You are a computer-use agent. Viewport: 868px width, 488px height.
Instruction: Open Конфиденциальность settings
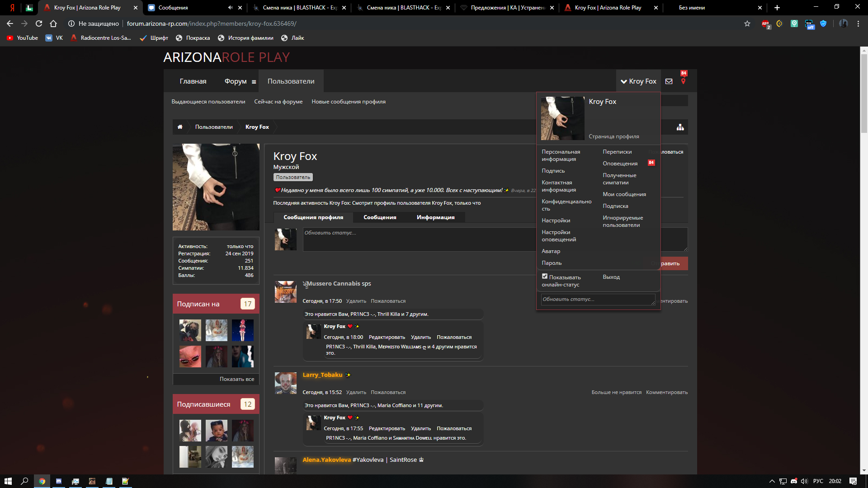click(x=566, y=205)
